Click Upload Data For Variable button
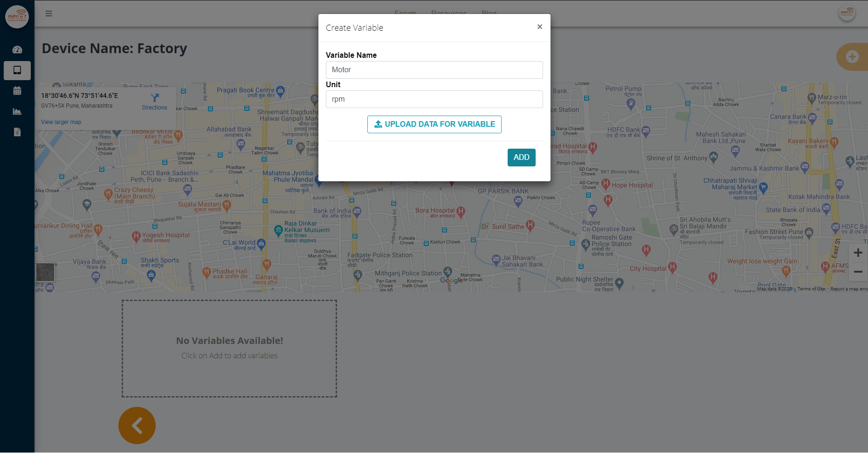Image resolution: width=868 pixels, height=453 pixels. pos(434,124)
